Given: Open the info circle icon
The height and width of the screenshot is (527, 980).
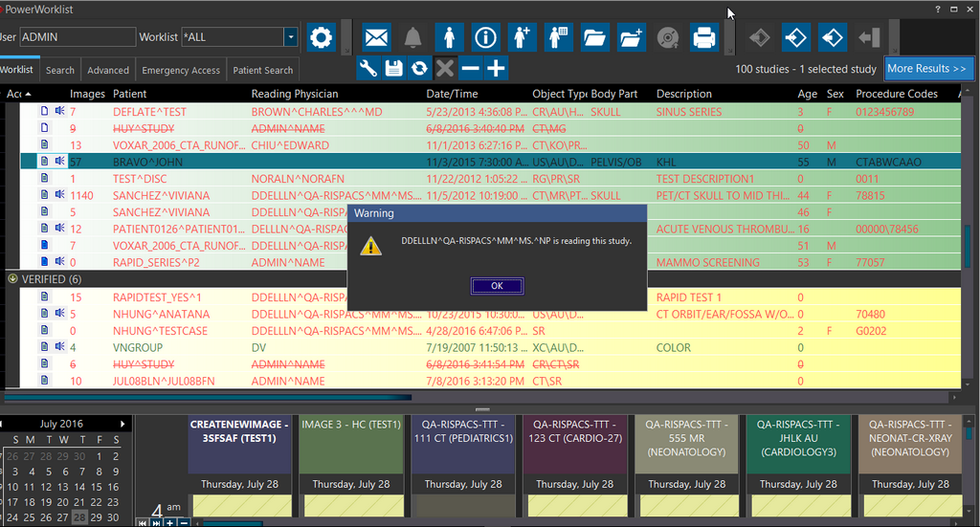Looking at the screenshot, I should click(x=486, y=37).
